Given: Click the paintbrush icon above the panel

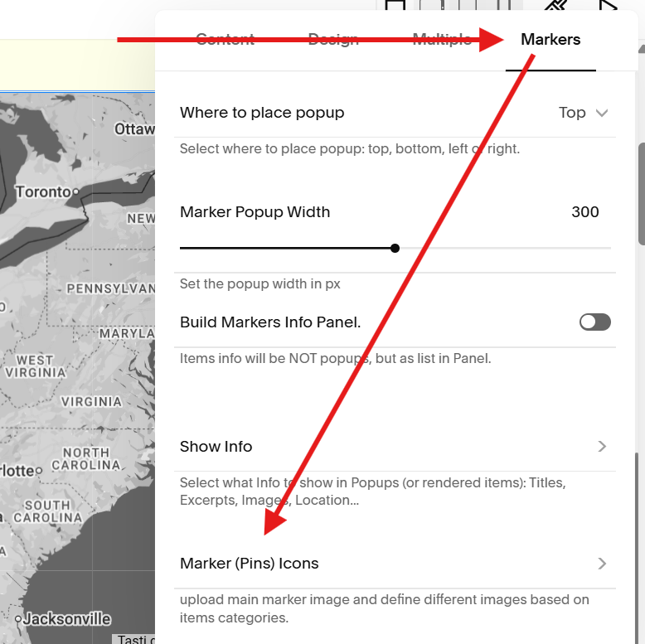Looking at the screenshot, I should click(x=555, y=6).
